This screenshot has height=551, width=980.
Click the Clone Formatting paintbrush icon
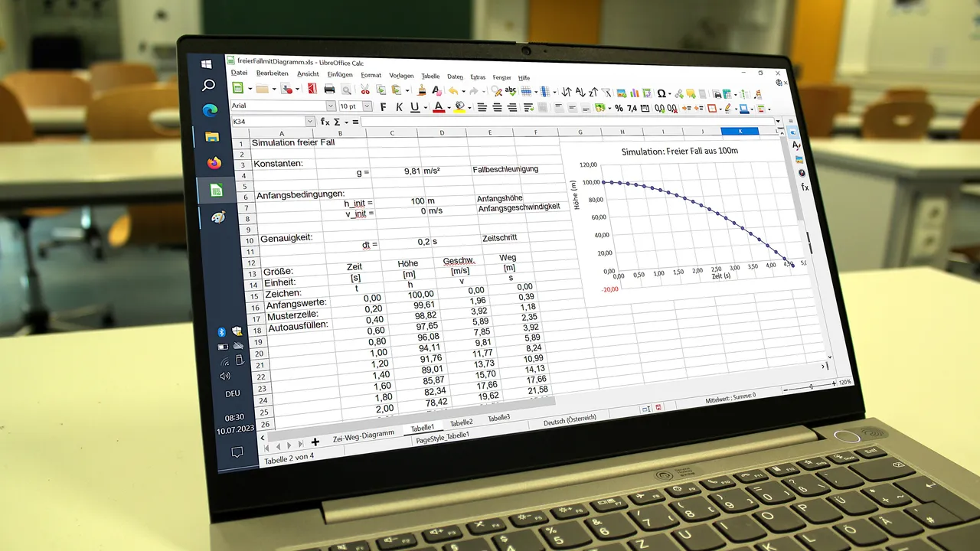point(420,90)
